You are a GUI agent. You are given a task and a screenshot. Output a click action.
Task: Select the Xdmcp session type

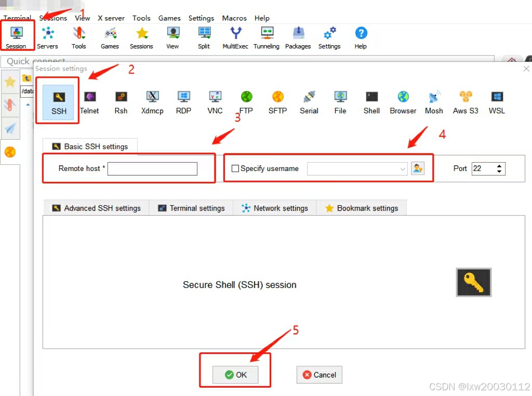click(x=152, y=102)
